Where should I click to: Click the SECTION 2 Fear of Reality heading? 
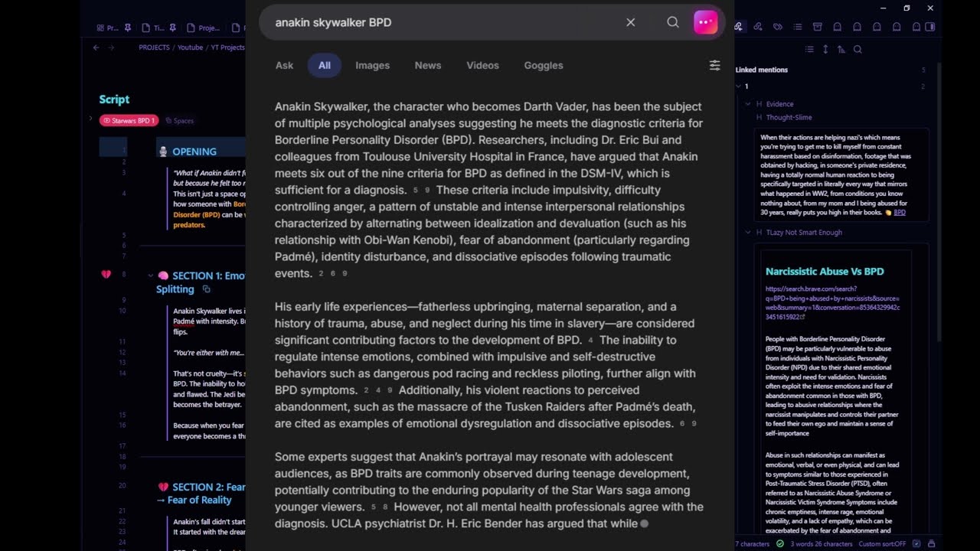click(x=201, y=494)
